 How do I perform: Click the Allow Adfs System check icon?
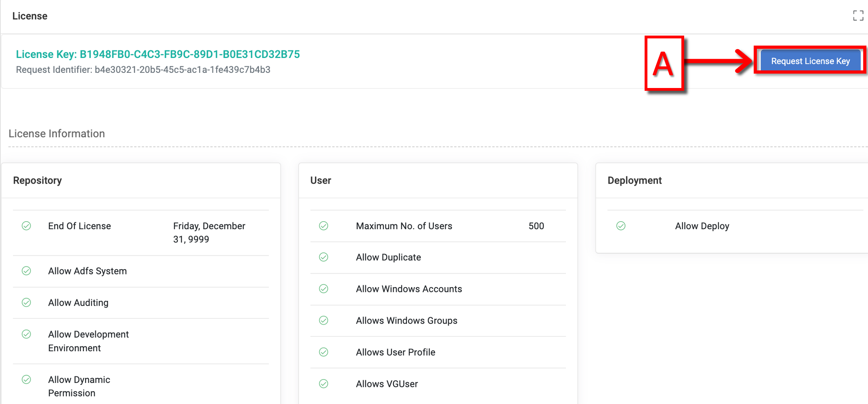pyautogui.click(x=26, y=271)
